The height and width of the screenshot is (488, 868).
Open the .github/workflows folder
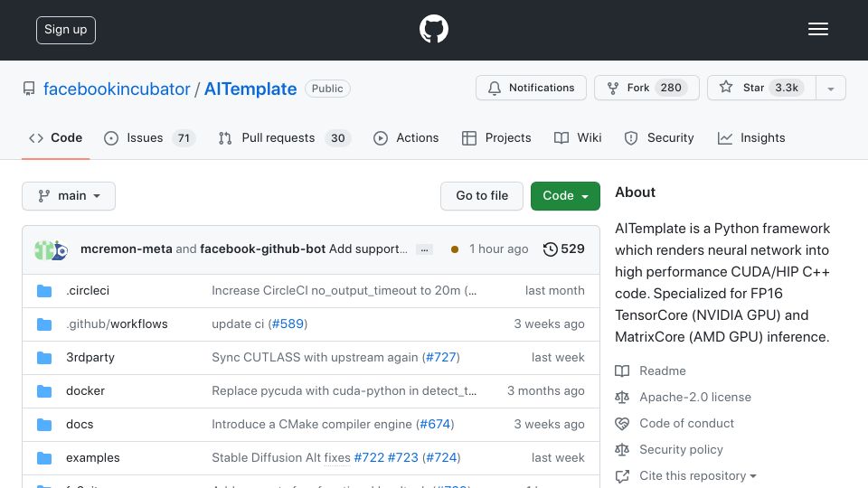click(x=117, y=324)
